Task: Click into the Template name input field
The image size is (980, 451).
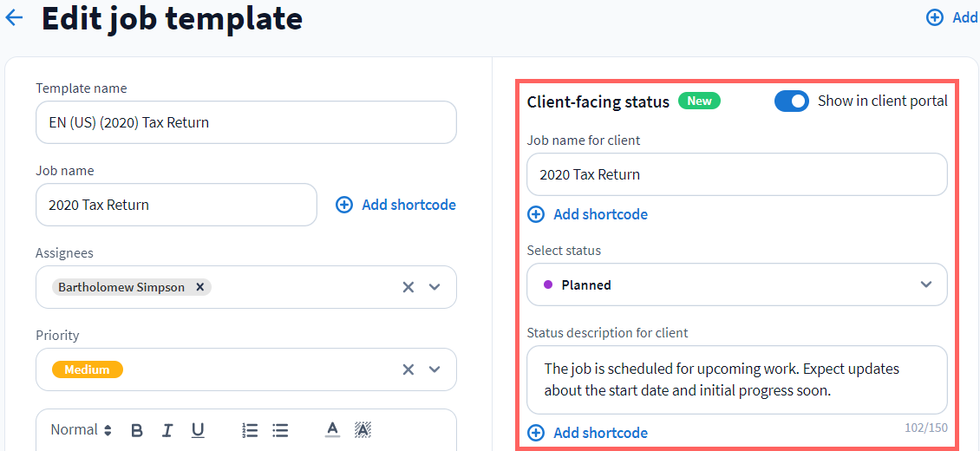Action: tap(245, 122)
